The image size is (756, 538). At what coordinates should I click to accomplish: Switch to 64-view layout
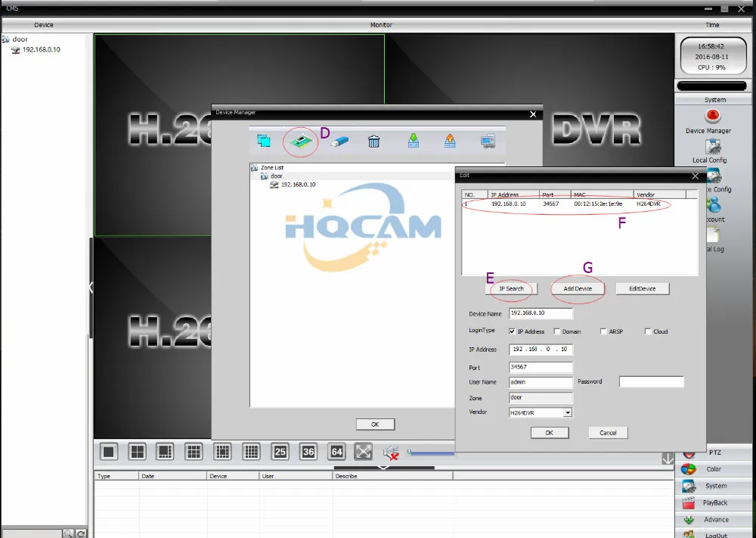pos(336,452)
